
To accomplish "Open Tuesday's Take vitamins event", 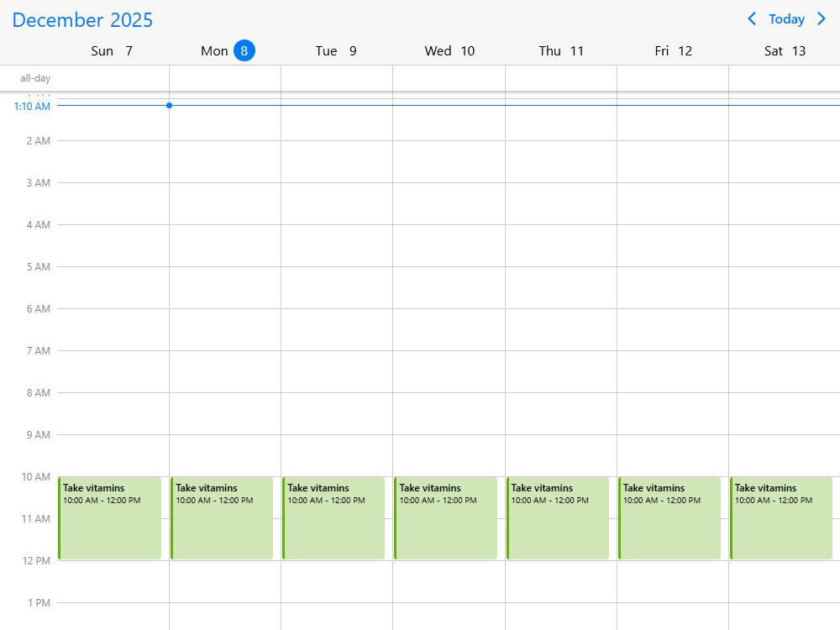I will point(333,518).
